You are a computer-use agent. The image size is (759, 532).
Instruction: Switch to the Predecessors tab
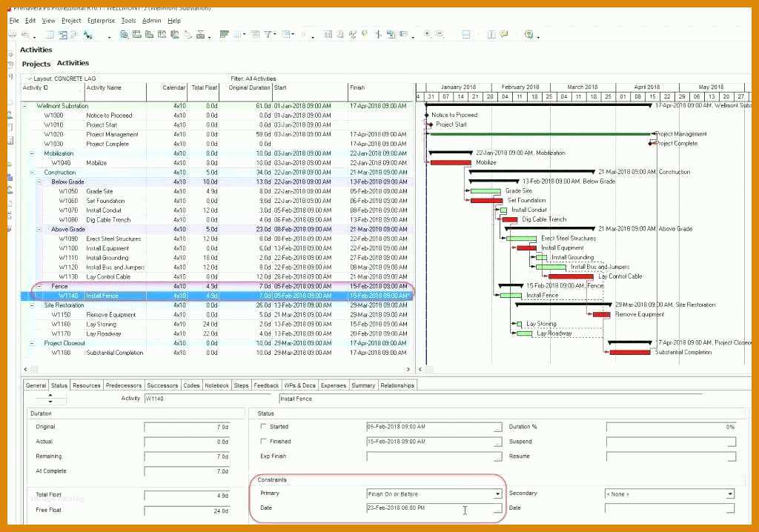124,385
